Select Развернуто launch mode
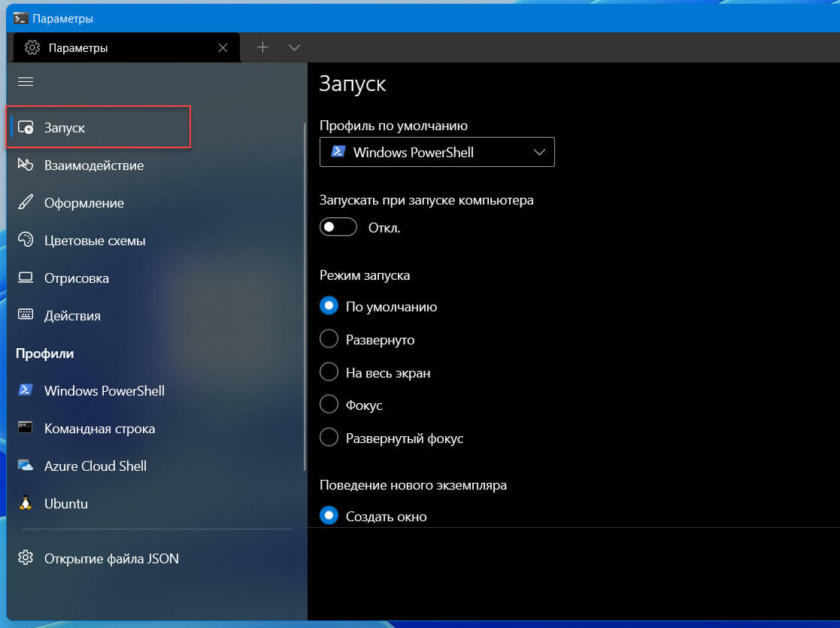840x628 pixels. pyautogui.click(x=329, y=339)
